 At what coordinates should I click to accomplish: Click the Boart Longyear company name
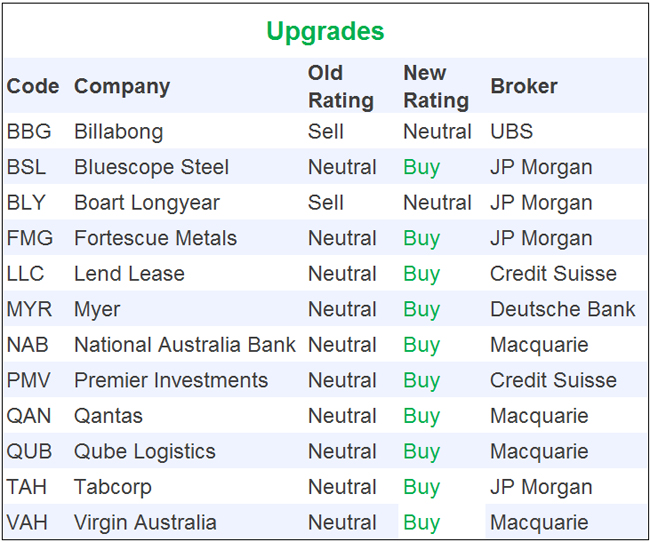(x=147, y=202)
